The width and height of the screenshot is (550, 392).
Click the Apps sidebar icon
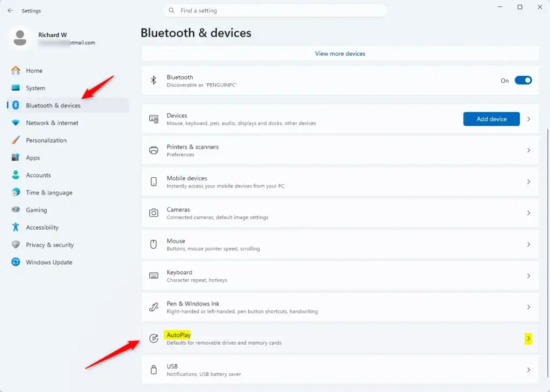[16, 157]
